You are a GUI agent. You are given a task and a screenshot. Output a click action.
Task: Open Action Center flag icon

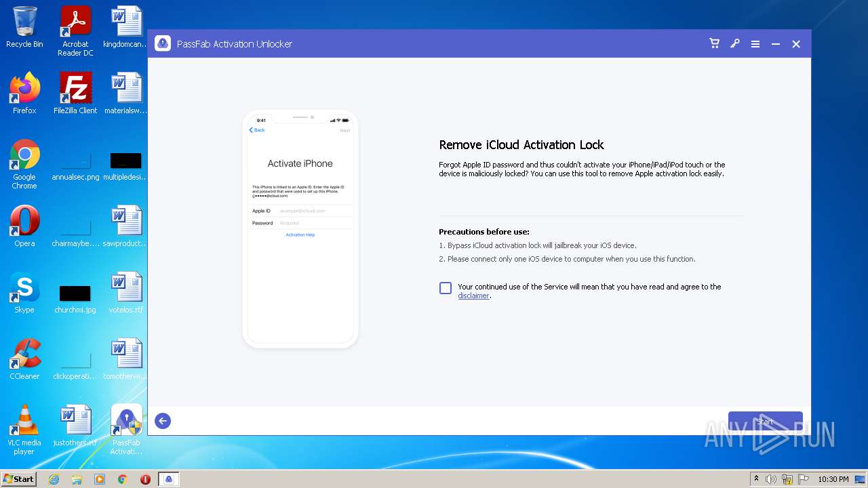point(804,479)
